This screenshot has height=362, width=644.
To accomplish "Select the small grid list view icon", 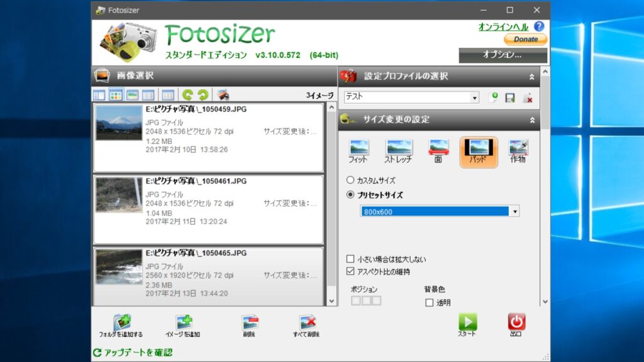I will pyautogui.click(x=148, y=96).
